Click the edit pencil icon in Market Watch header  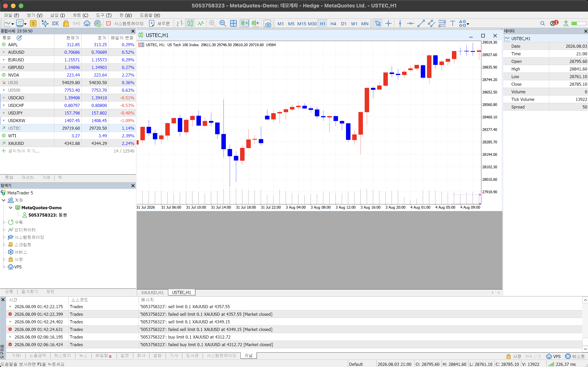(x=19, y=38)
